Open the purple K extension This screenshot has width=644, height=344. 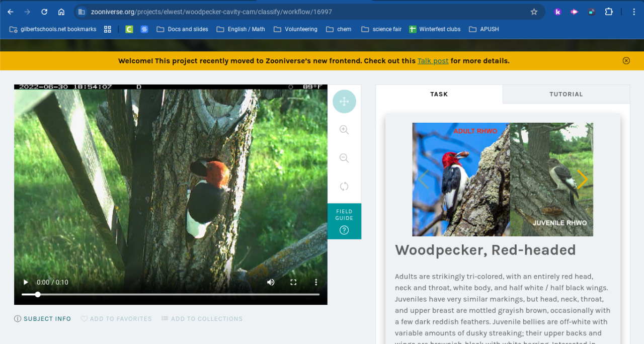pos(557,12)
